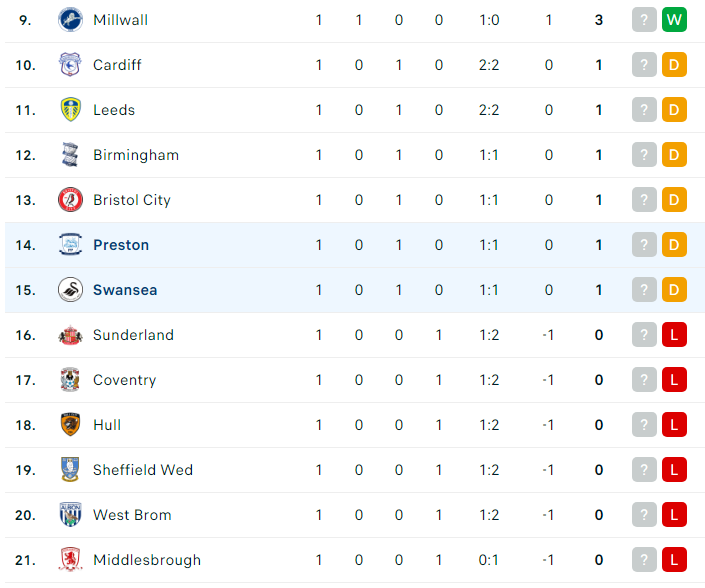This screenshot has width=705, height=588.
Task: Open the Swansea swan crest icon
Action: [x=71, y=290]
